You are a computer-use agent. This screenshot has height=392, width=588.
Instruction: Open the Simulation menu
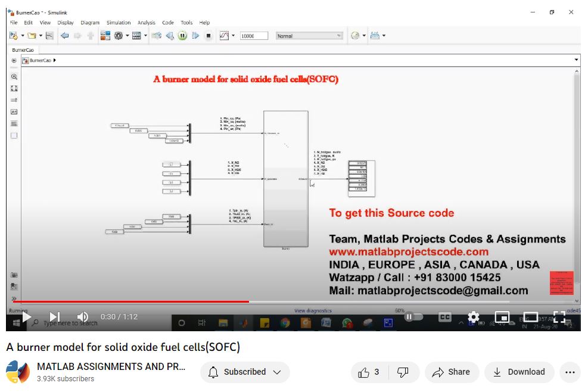(x=119, y=23)
